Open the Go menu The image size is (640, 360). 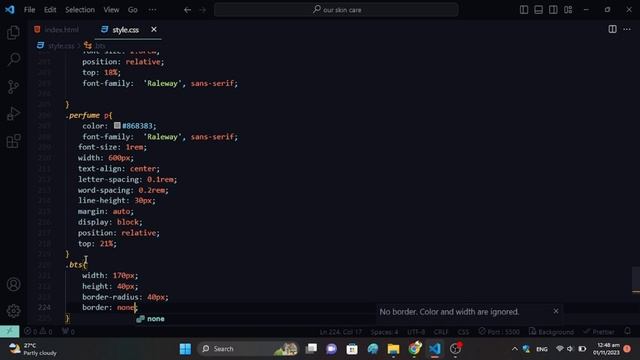[x=133, y=10]
